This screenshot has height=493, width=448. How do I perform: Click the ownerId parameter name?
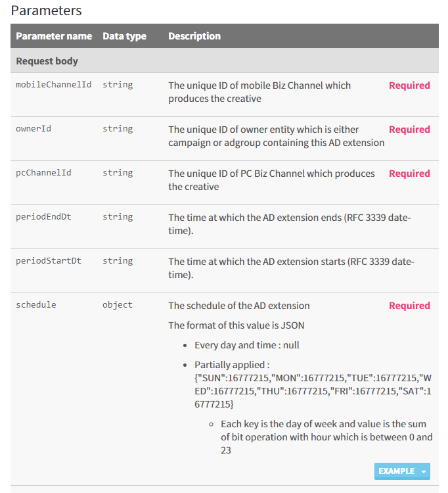[x=34, y=129]
